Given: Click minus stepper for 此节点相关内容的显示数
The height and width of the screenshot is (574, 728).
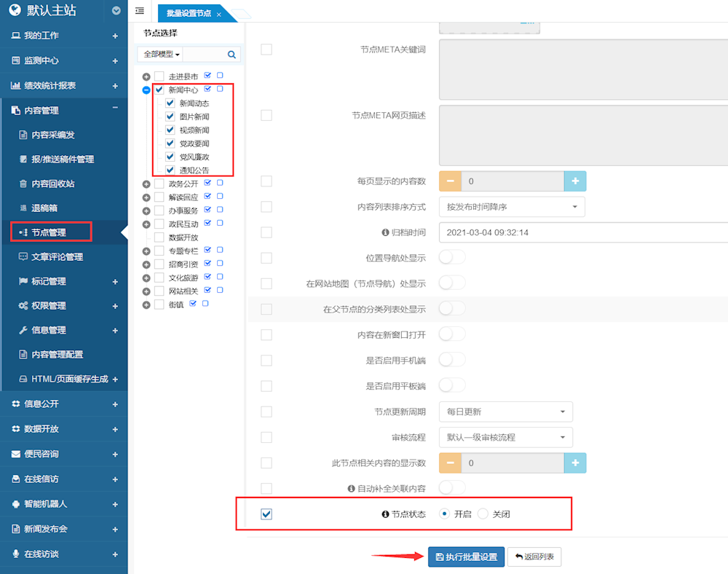Looking at the screenshot, I should pos(451,463).
